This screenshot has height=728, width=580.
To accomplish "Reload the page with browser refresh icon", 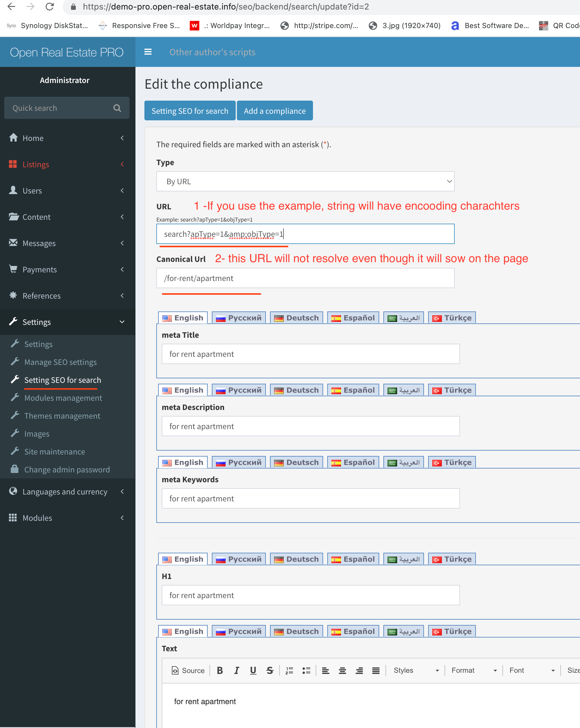I will pyautogui.click(x=50, y=7).
